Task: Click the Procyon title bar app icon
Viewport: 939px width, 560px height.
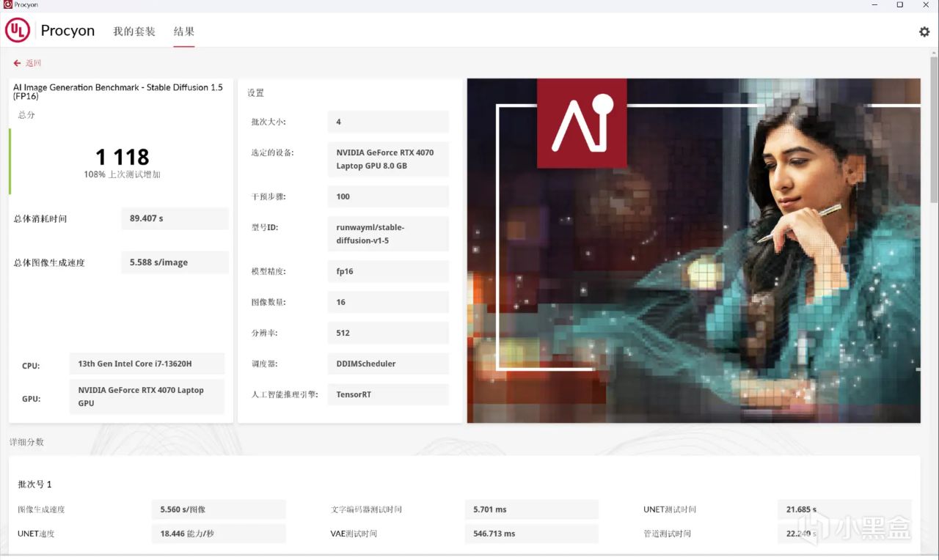Action: click(7, 4)
